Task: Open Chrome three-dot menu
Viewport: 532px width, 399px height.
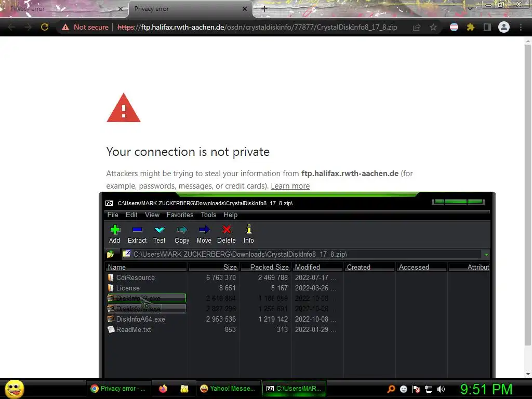Action: (x=521, y=27)
